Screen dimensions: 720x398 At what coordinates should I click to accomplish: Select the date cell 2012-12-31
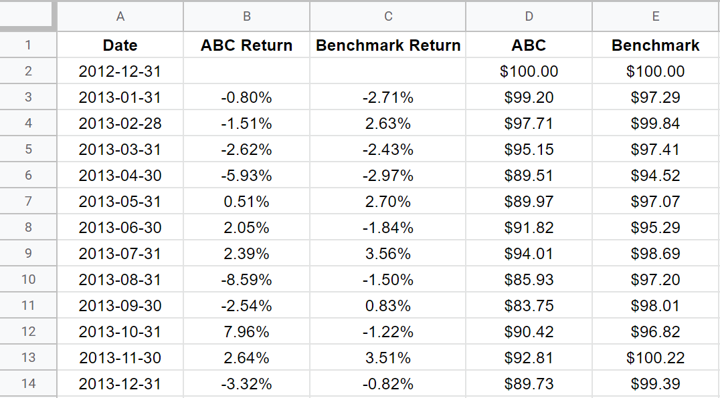(x=120, y=71)
